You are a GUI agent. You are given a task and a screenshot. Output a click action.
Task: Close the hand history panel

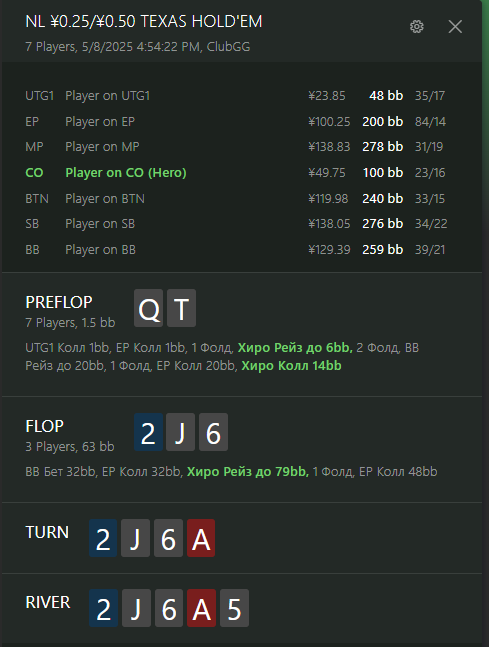[x=455, y=26]
